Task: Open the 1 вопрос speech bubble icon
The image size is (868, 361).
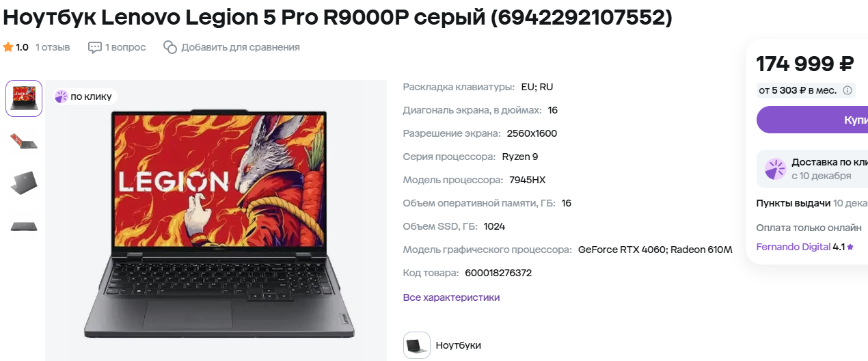Action: point(94,47)
